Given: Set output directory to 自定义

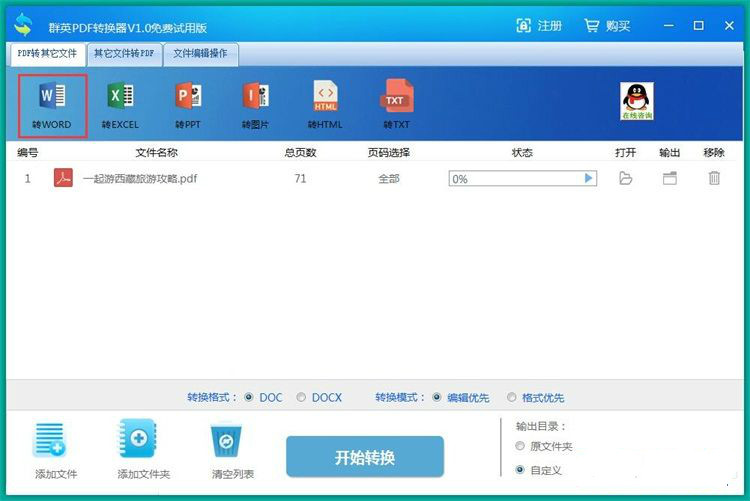Looking at the screenshot, I should 520,470.
